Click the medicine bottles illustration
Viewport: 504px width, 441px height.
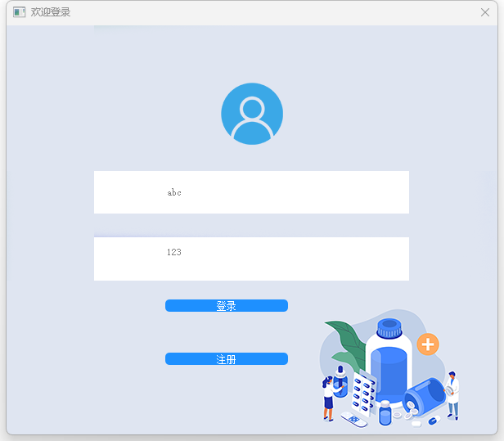click(x=390, y=369)
